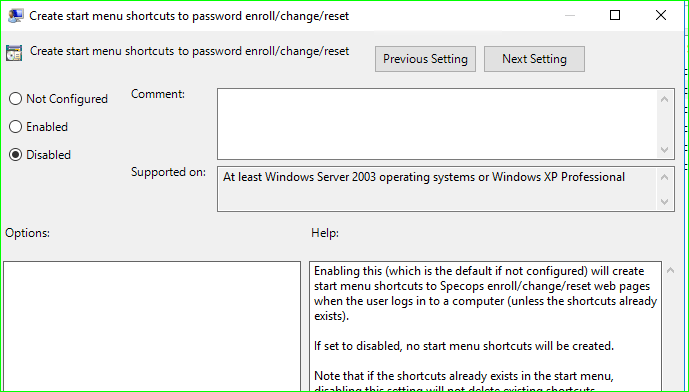
Task: Click the Help pane scroll up arrow
Action: pyautogui.click(x=671, y=270)
